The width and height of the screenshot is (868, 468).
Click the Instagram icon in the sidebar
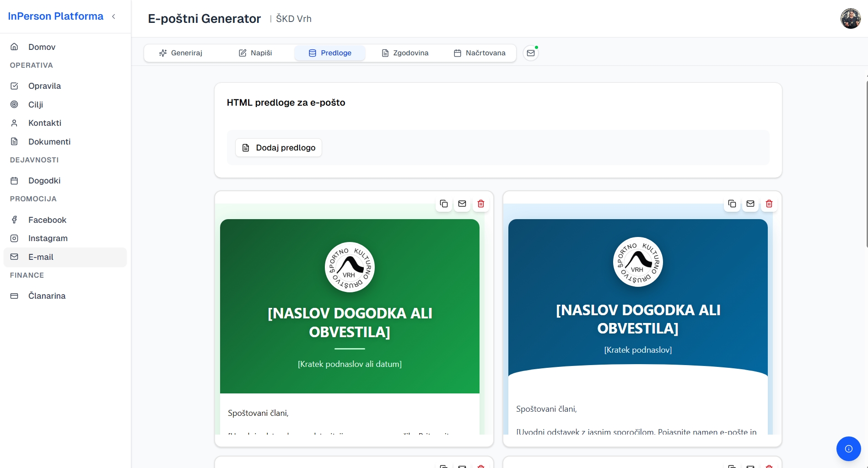[14, 238]
